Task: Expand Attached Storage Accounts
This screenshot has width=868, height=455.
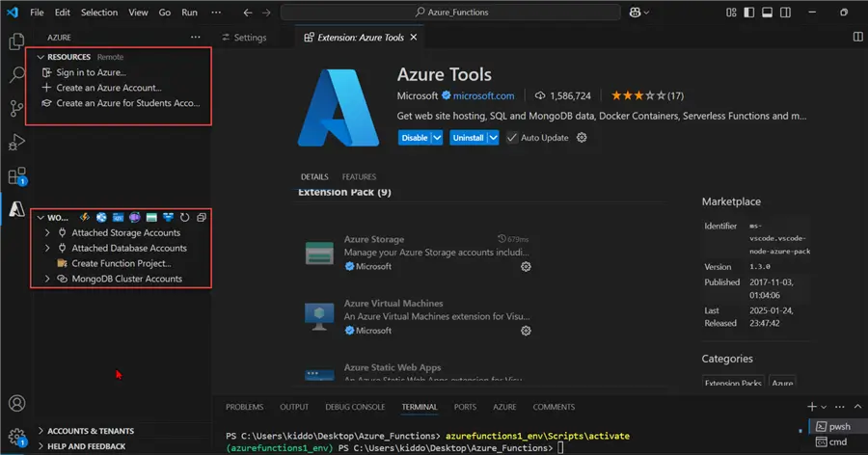Action: (47, 233)
